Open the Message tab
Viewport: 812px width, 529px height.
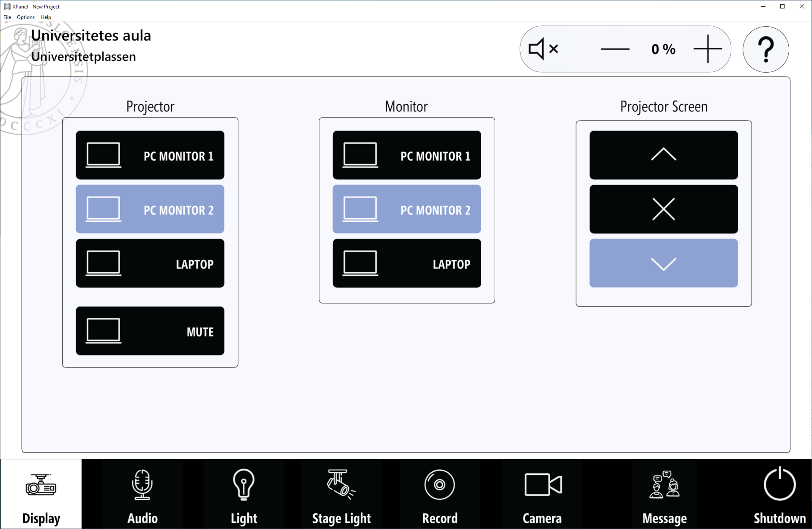(664, 494)
